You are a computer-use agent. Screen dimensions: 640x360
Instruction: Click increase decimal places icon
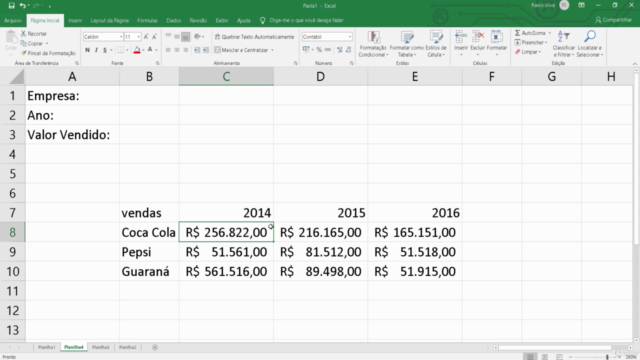tap(340, 50)
